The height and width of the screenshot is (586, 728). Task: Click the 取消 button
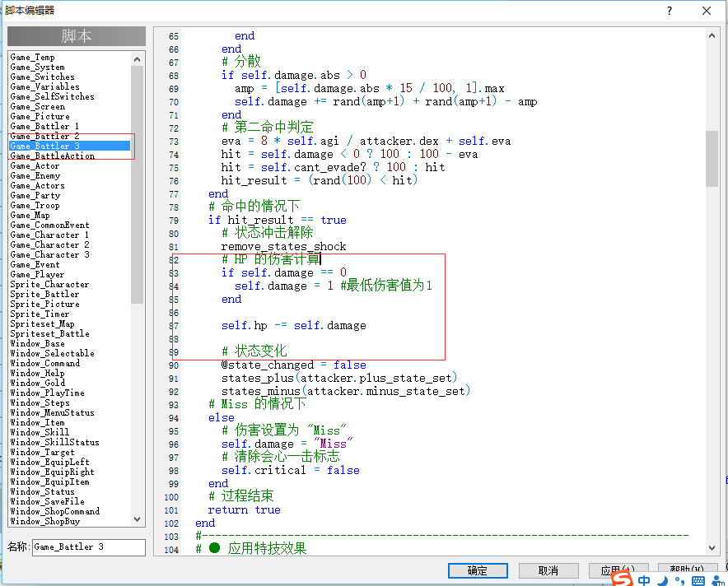tap(548, 570)
